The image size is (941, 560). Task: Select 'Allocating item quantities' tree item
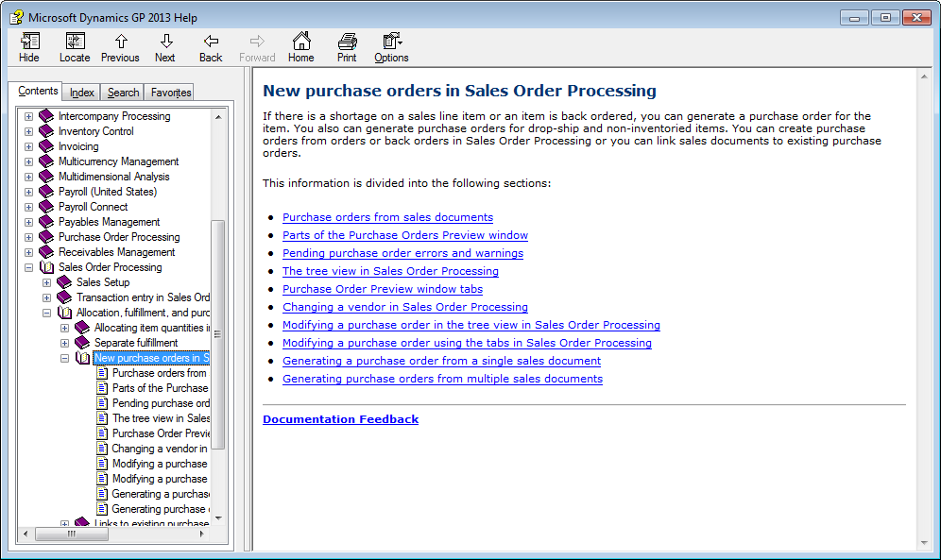152,328
